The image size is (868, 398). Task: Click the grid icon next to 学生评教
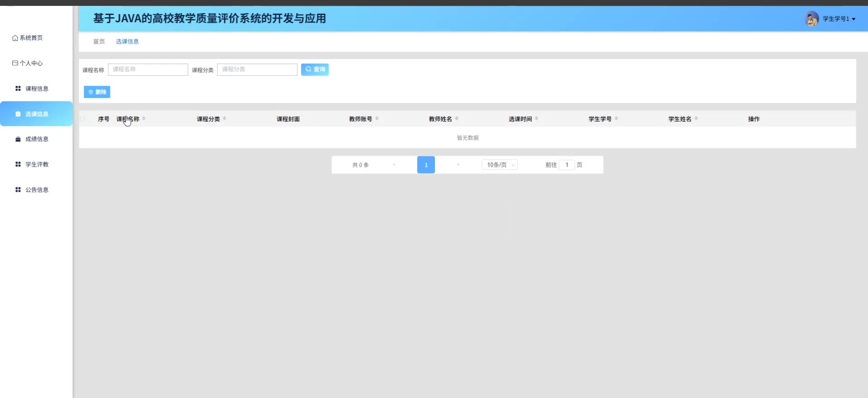(18, 164)
